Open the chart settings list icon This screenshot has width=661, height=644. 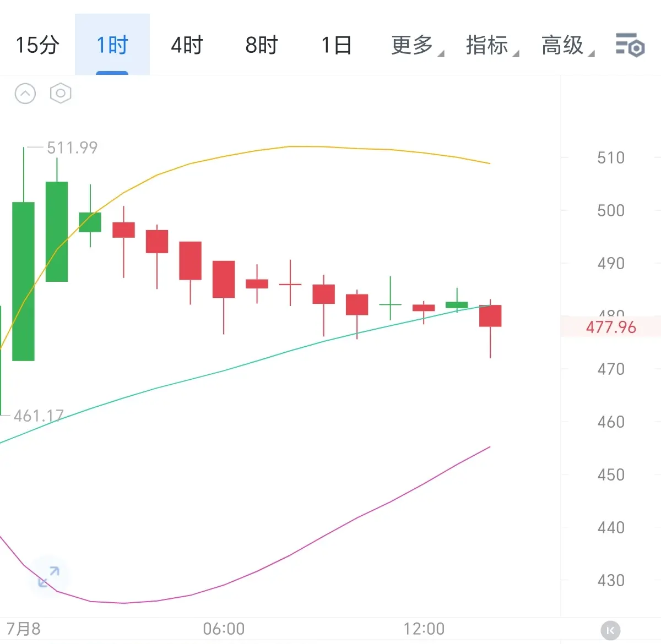(x=630, y=45)
